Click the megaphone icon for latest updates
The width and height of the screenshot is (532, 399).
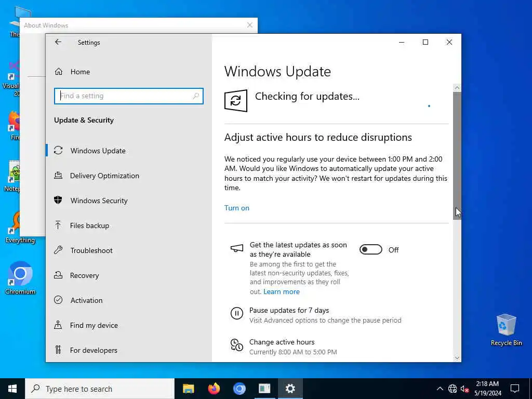pyautogui.click(x=237, y=249)
